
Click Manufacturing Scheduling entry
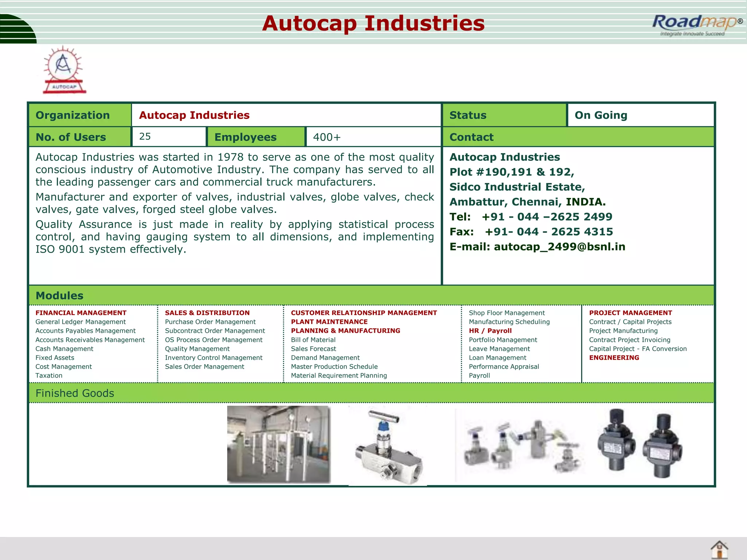[509, 322]
